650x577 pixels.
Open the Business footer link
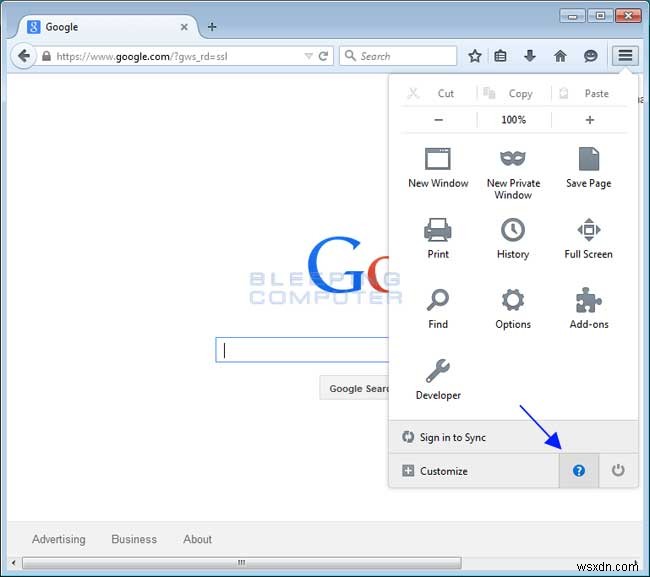click(x=134, y=539)
